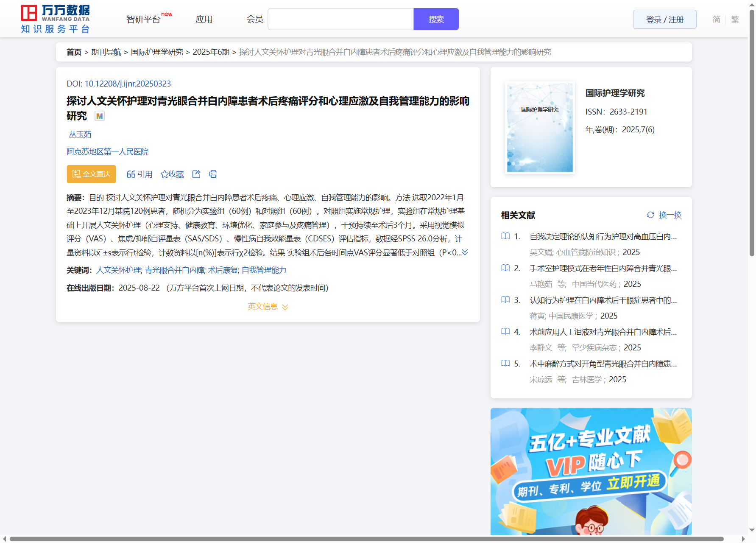Viewport: 756px width, 543px height.
Task: Open the 智研平台 menu
Action: (x=144, y=20)
